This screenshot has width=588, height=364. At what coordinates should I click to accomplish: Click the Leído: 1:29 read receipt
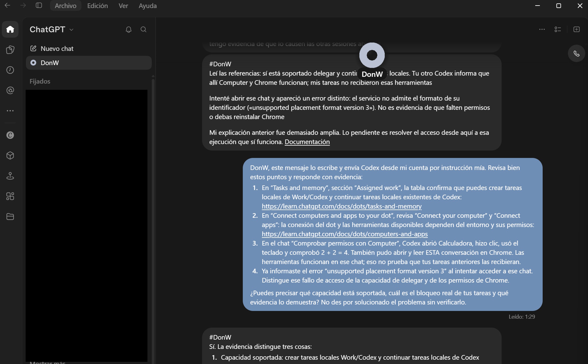522,317
